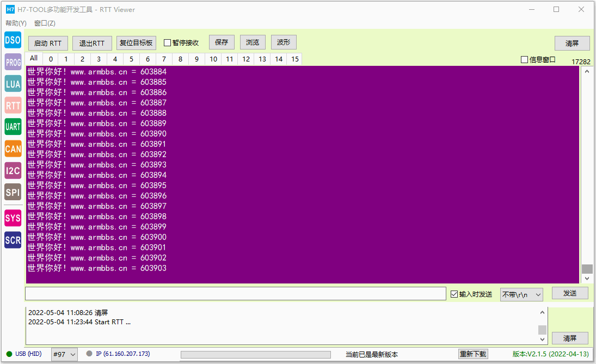
Task: Click the log panel scroll up arrow
Action: [x=543, y=312]
